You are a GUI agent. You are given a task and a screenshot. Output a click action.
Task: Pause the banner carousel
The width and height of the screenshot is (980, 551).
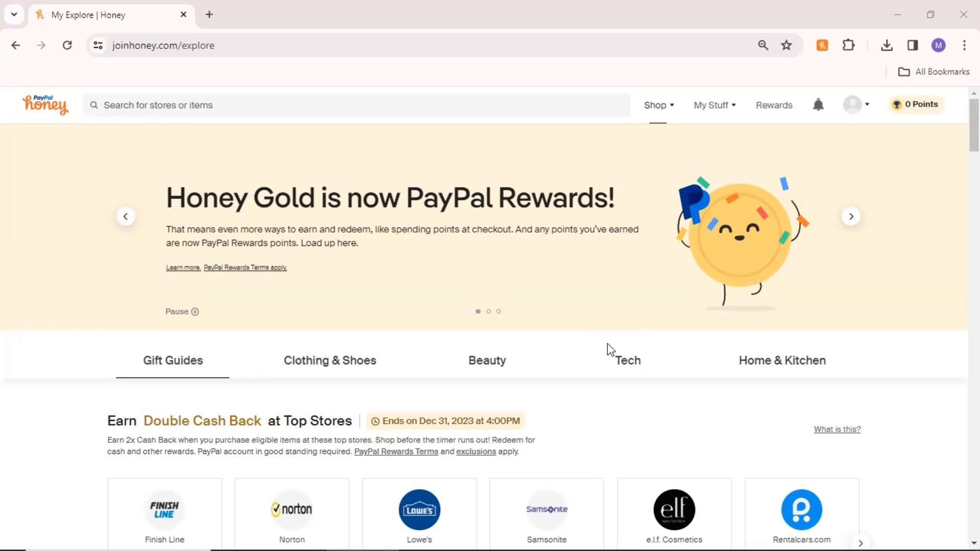point(182,312)
